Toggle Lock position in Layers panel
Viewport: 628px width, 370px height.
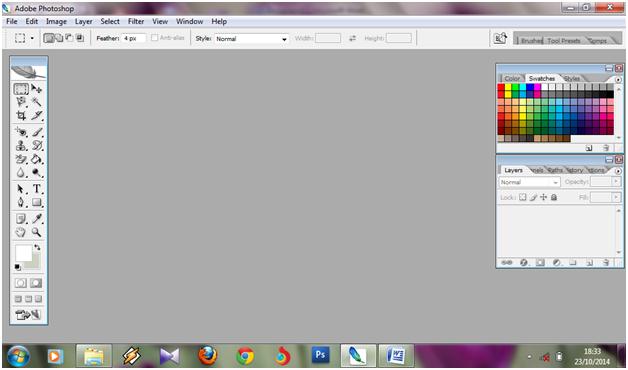(543, 197)
